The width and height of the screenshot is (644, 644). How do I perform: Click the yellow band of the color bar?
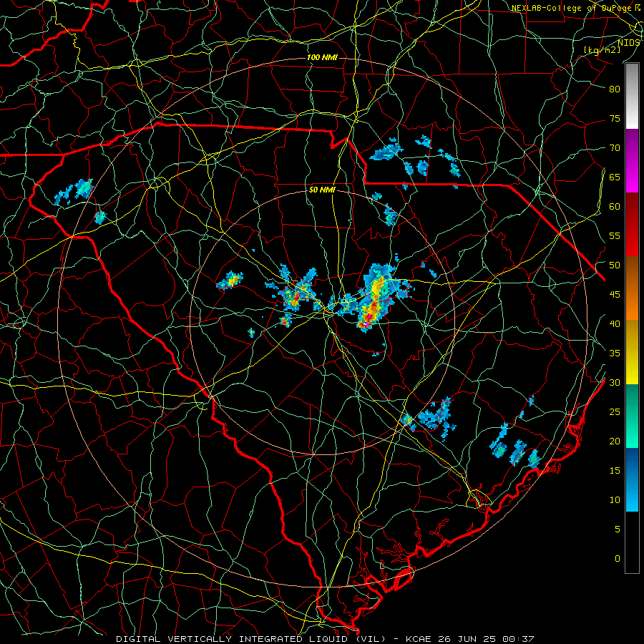click(632, 352)
